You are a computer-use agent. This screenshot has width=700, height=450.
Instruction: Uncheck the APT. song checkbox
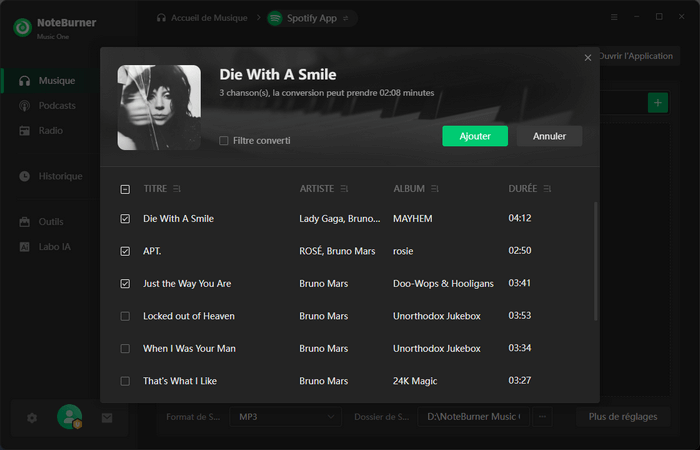125,251
